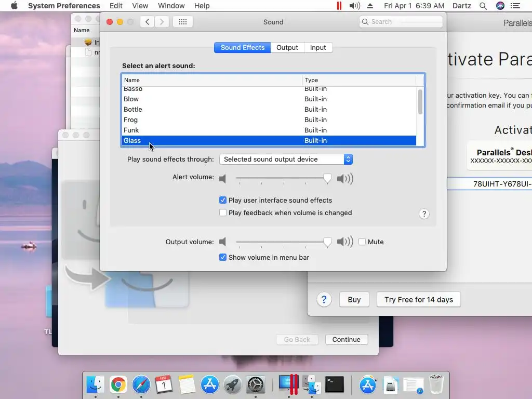Open the System Preferences menu
Viewport: 532px width, 399px height.
tap(64, 6)
